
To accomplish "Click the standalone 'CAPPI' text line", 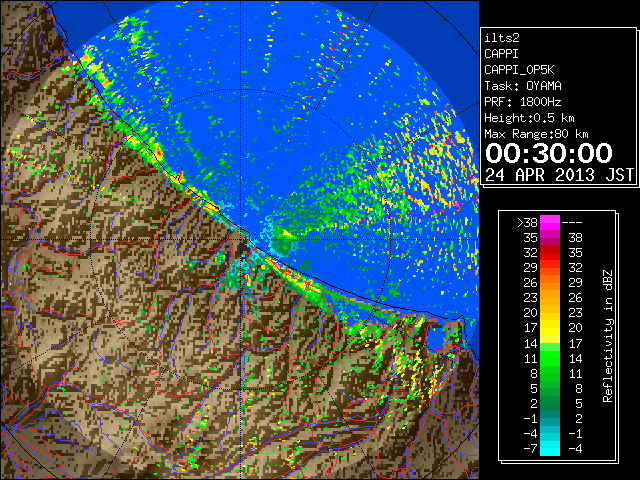I will point(501,54).
